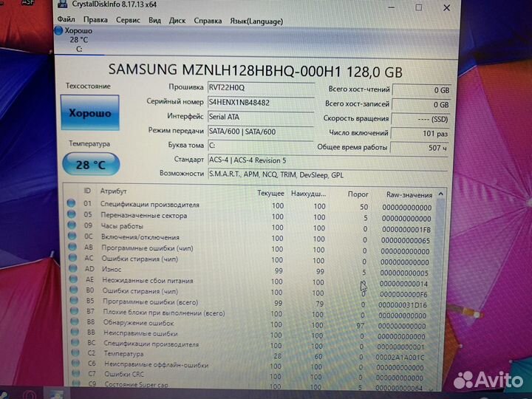Click the rotation rate value ---- (SSD)
This screenshot has height=399, width=532.
(421, 119)
